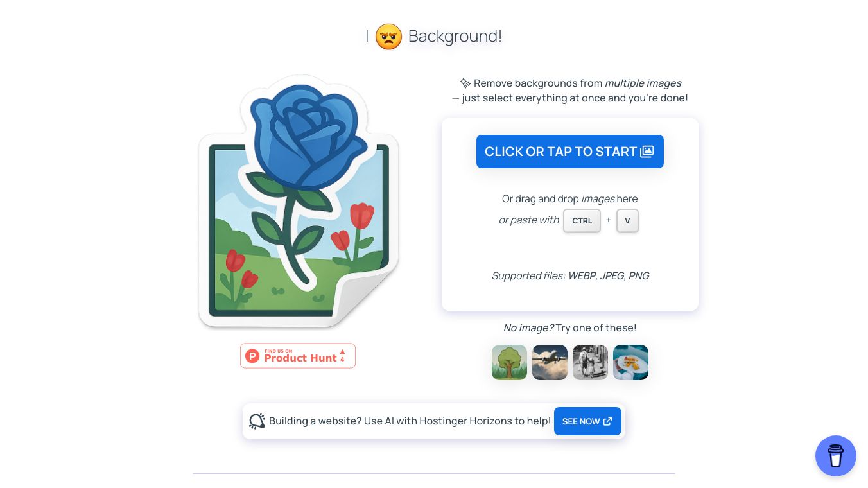Click the Product Hunt cat logo circle
This screenshot has width=868, height=488.
click(x=252, y=356)
